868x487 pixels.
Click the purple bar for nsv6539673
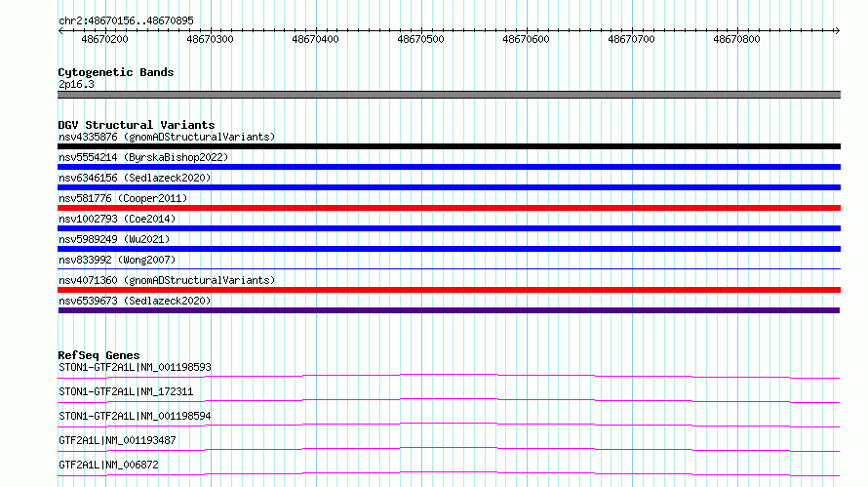pyautogui.click(x=449, y=310)
